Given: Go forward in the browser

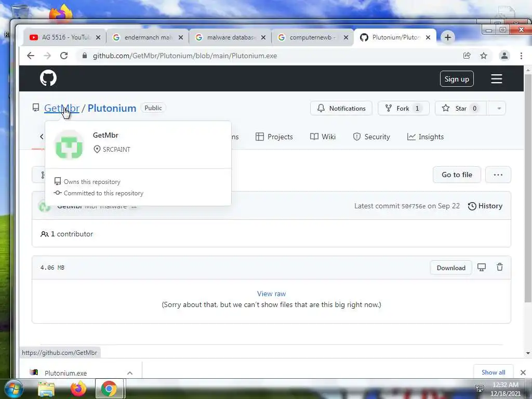Looking at the screenshot, I should point(47,56).
